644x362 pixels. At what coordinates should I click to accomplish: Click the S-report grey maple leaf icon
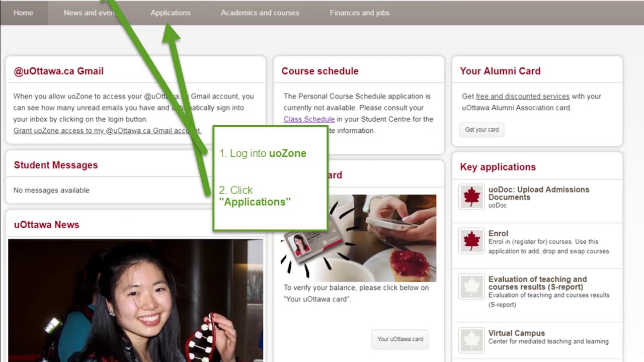[x=471, y=287]
